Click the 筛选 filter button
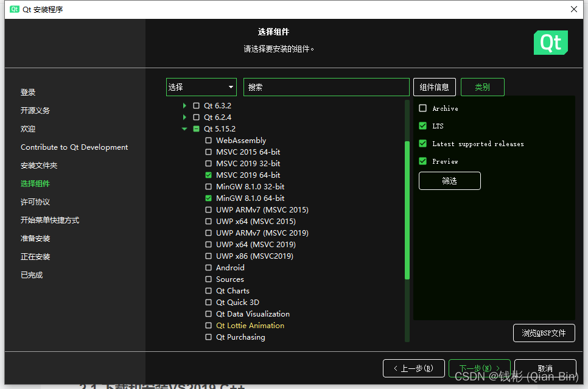 pyautogui.click(x=450, y=181)
